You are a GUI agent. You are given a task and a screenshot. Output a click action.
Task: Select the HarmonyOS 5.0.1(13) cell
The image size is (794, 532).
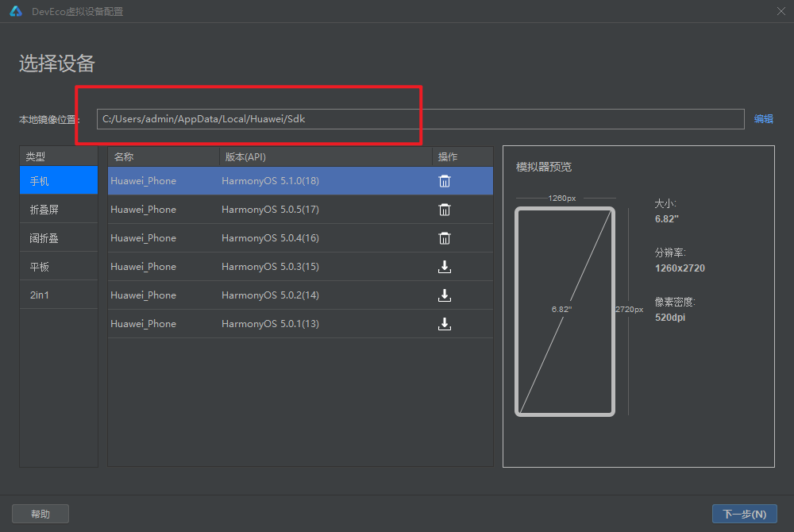271,323
